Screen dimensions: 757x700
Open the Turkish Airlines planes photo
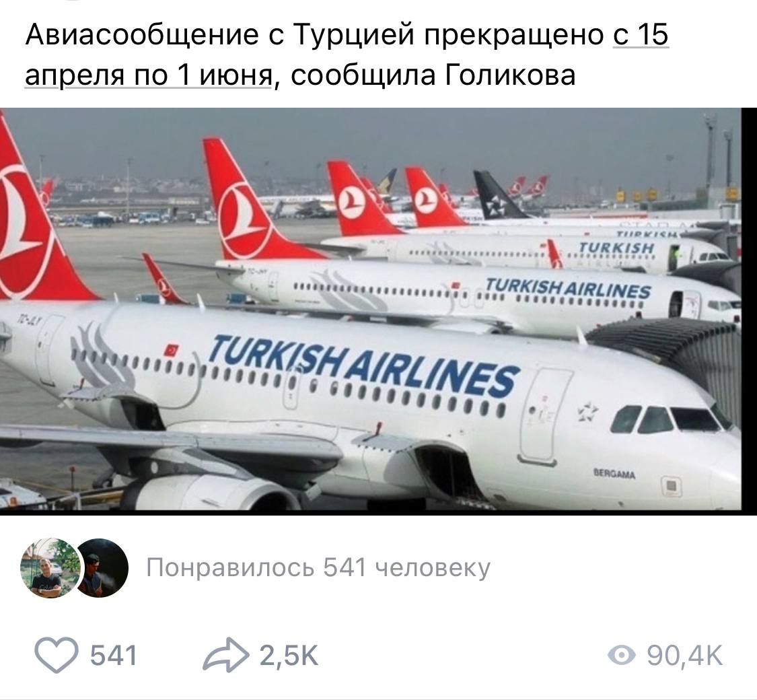pos(370,309)
